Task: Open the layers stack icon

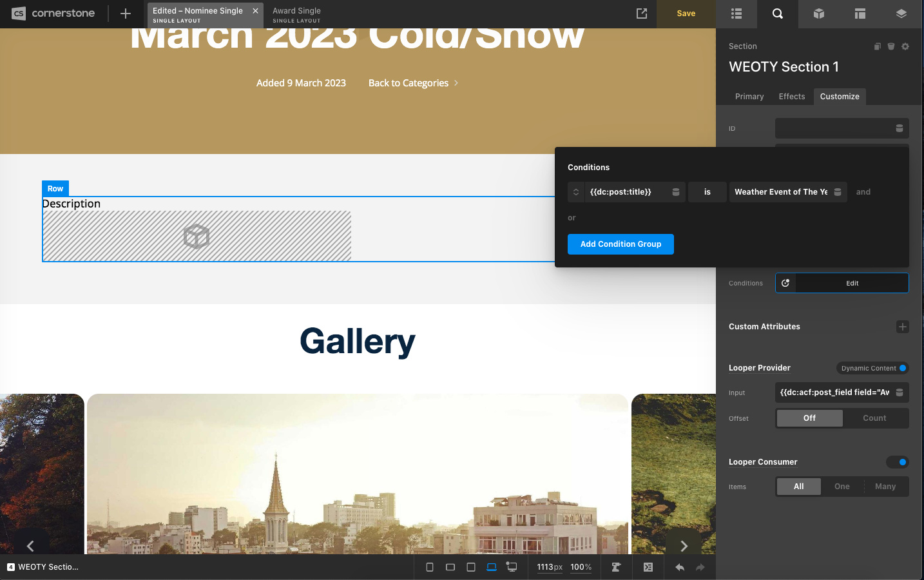Action: (x=901, y=14)
